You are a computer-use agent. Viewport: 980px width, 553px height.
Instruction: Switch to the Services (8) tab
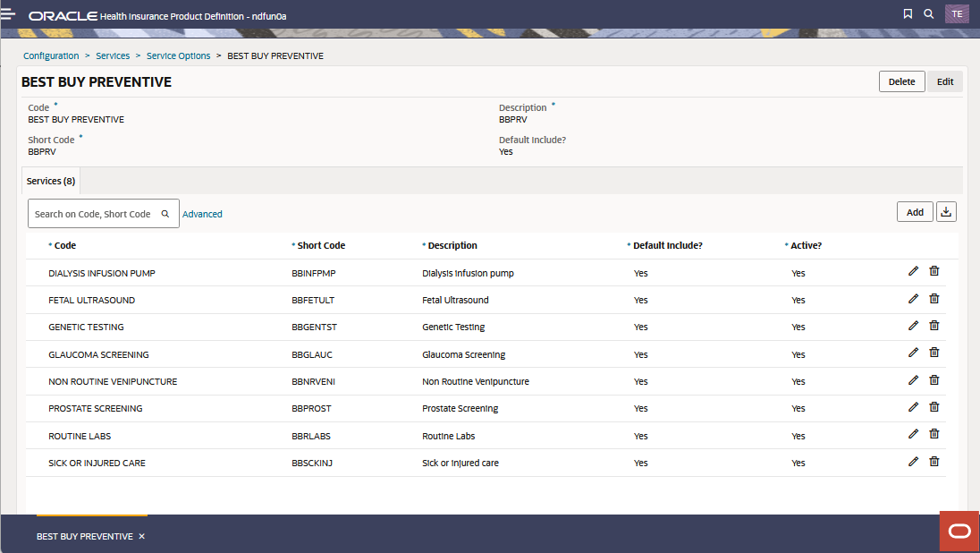point(50,180)
